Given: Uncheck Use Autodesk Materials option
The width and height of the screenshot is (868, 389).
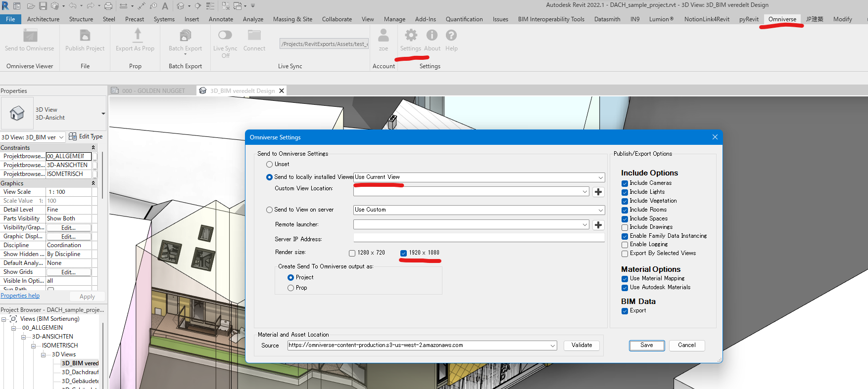Looking at the screenshot, I should (625, 288).
